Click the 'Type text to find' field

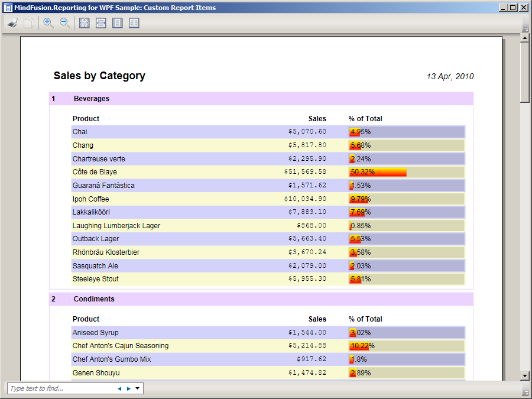coord(59,388)
